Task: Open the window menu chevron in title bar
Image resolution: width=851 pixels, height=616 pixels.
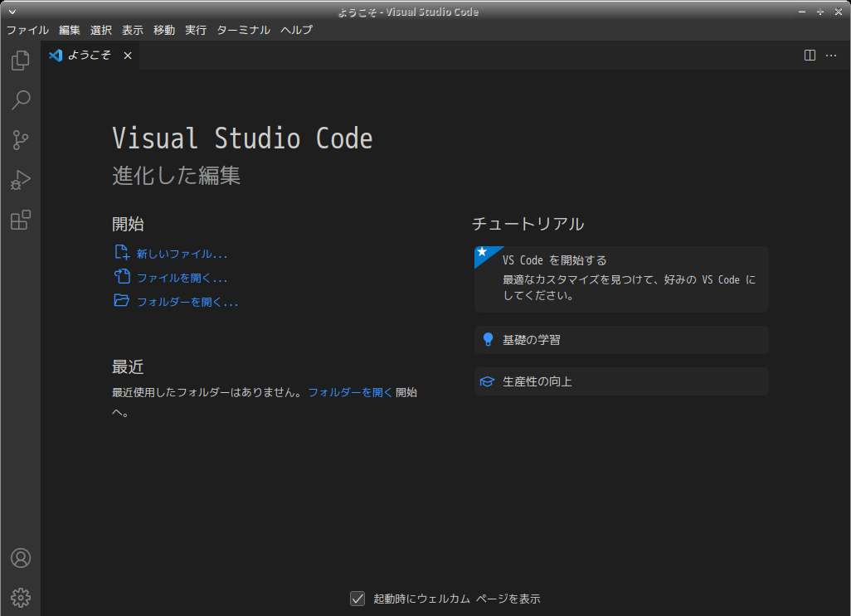Action: tap(12, 12)
